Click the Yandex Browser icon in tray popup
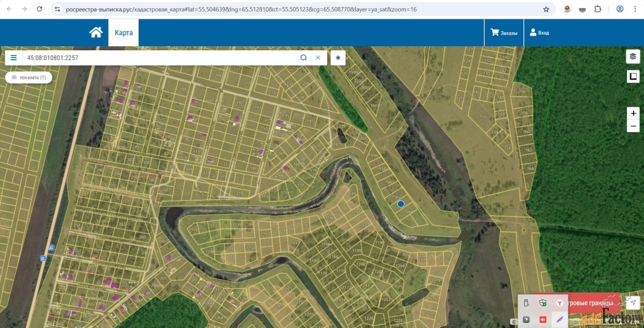The height and width of the screenshot is (328, 644). pyautogui.click(x=559, y=303)
